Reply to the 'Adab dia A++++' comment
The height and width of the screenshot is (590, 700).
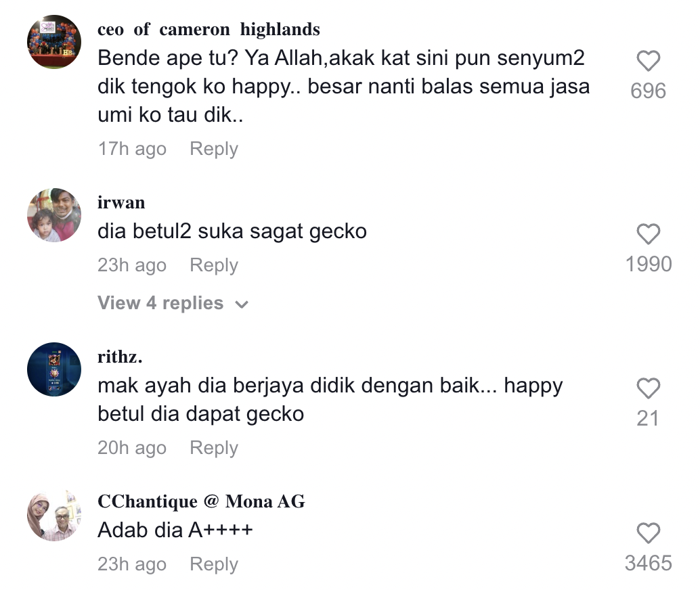[213, 564]
